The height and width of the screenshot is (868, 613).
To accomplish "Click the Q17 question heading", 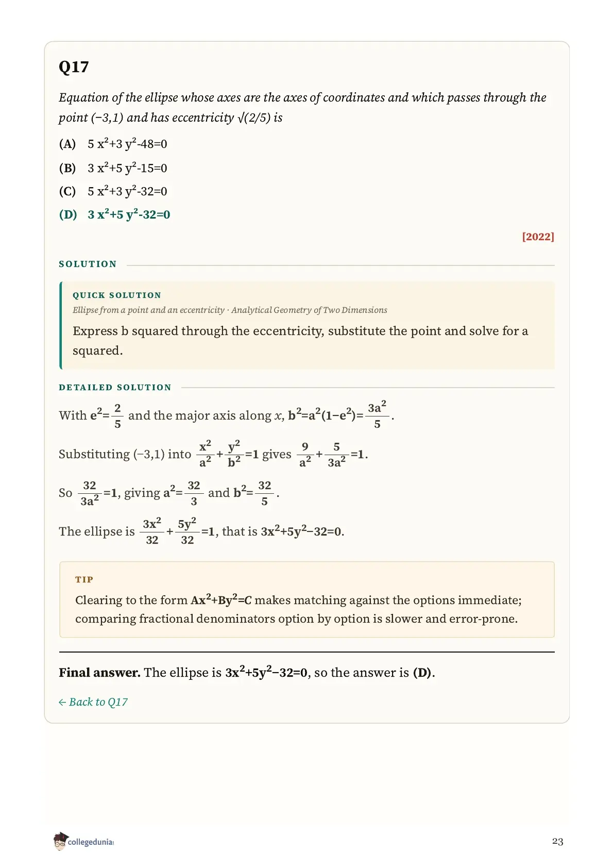I will (x=74, y=67).
